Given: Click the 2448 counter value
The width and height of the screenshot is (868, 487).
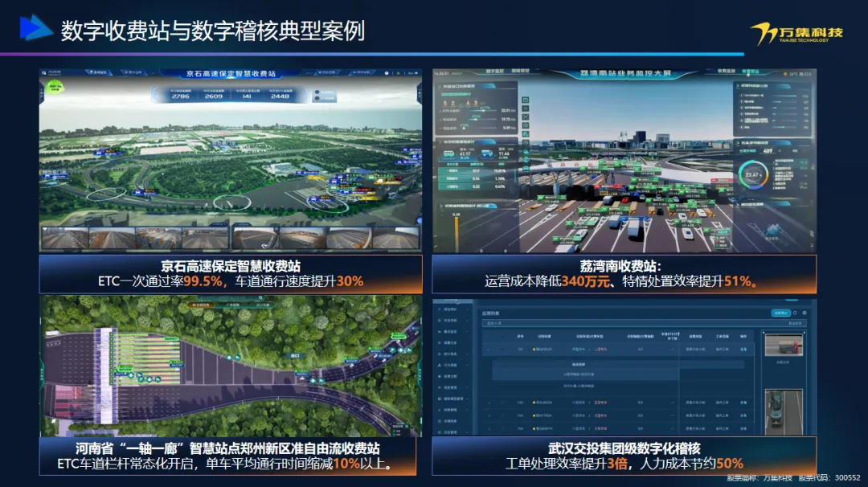Looking at the screenshot, I should pyautogui.click(x=280, y=96).
